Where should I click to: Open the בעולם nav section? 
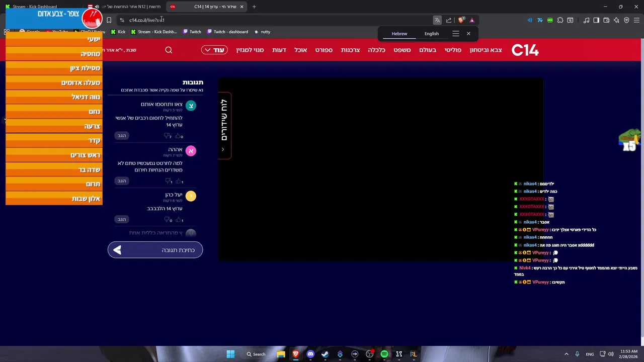428,50
